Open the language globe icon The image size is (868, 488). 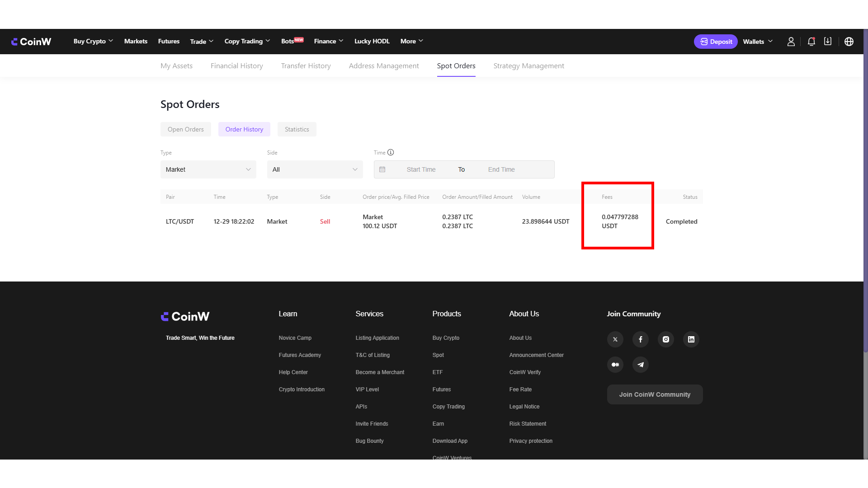pyautogui.click(x=849, y=42)
